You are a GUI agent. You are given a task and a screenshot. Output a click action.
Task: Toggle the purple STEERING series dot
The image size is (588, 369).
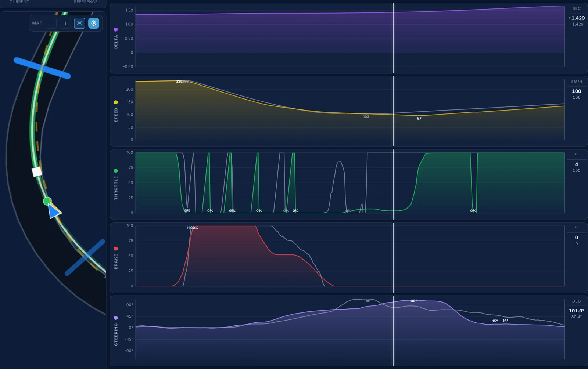116,318
